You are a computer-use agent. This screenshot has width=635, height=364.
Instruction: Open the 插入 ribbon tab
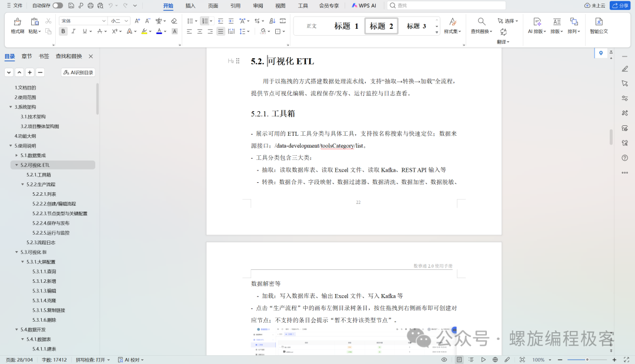tap(190, 6)
